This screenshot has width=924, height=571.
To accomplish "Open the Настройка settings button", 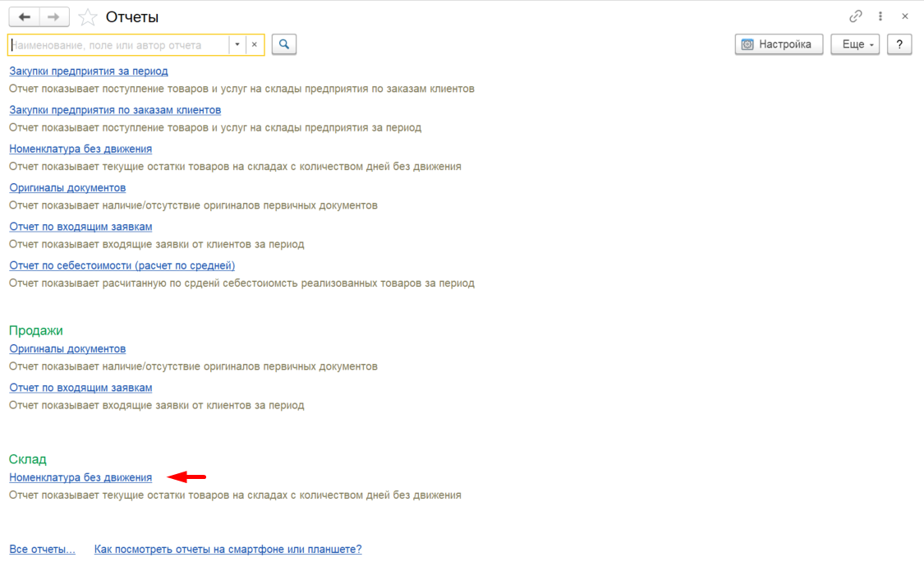I will pos(779,44).
